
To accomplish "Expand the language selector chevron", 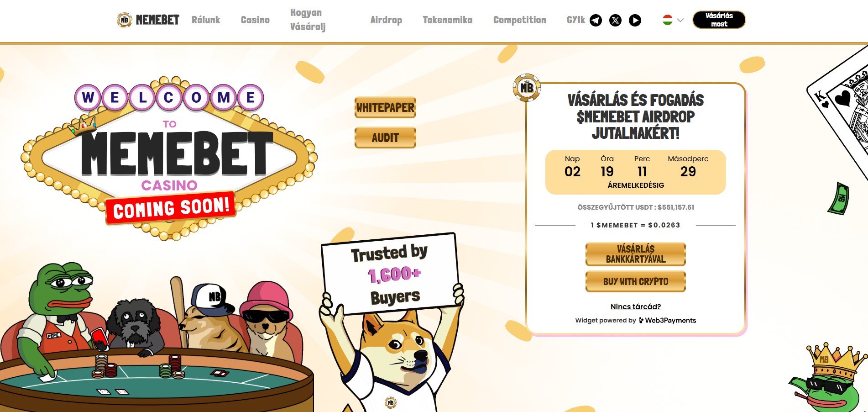I will [680, 20].
